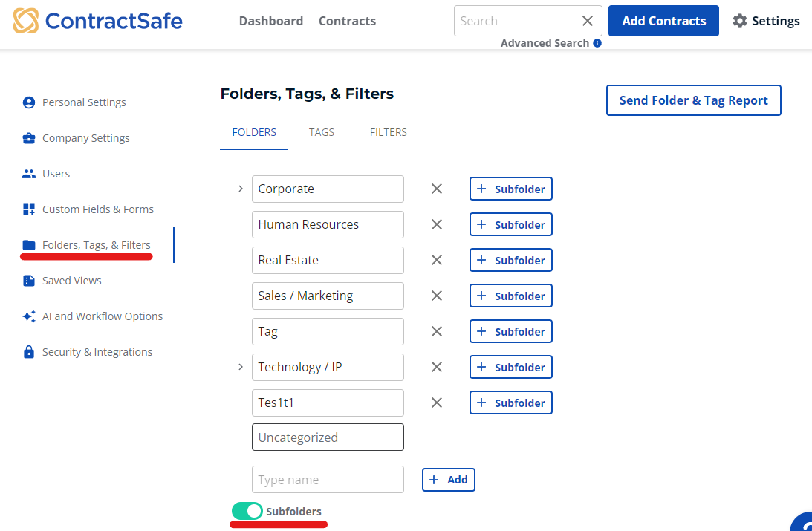Click the AI and Workflow Options sparkle icon

(28, 316)
